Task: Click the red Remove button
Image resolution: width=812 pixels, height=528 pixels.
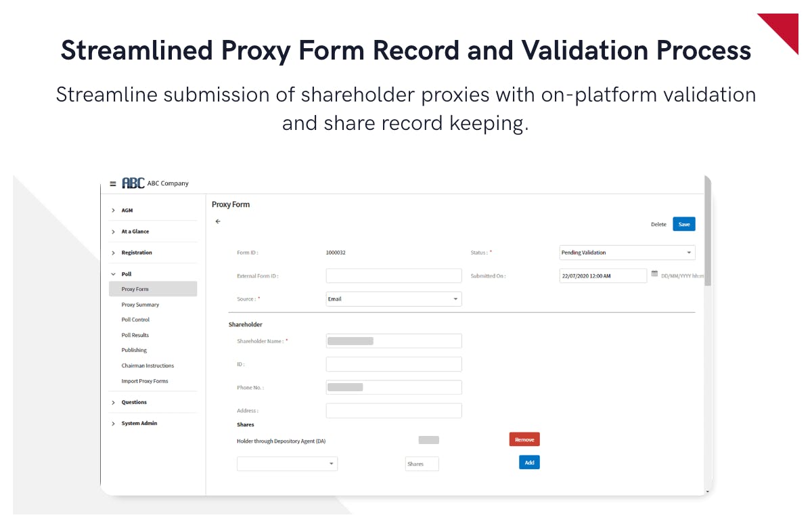Action: click(x=524, y=440)
